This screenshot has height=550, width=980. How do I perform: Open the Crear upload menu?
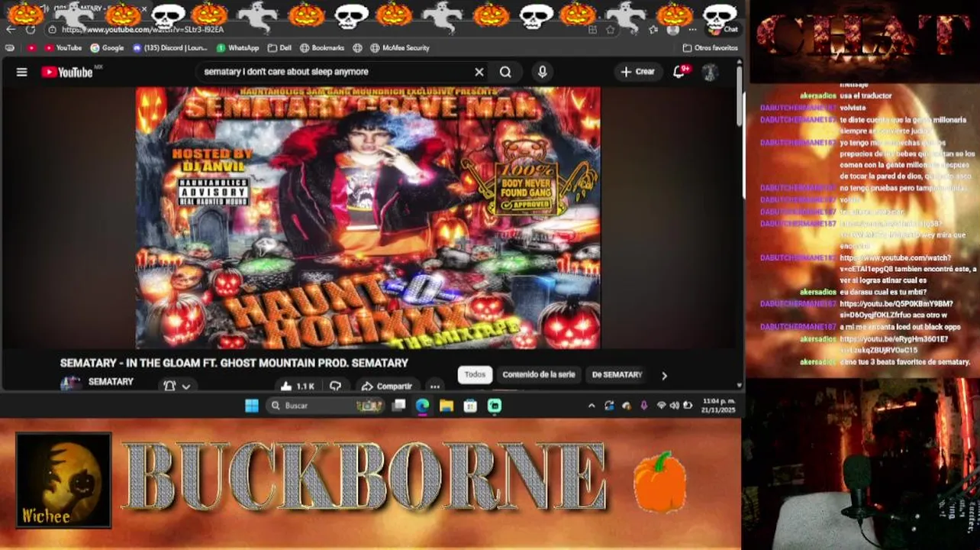(x=638, y=72)
